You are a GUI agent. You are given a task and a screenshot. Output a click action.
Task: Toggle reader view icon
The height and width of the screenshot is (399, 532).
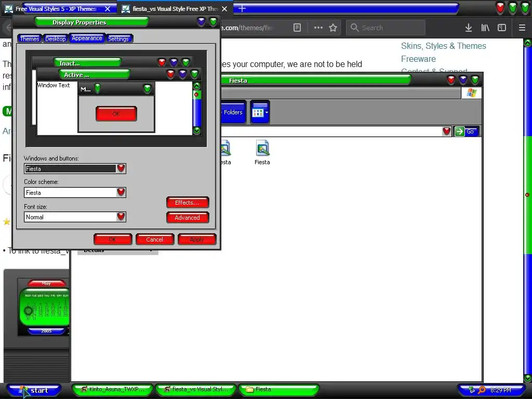click(297, 28)
